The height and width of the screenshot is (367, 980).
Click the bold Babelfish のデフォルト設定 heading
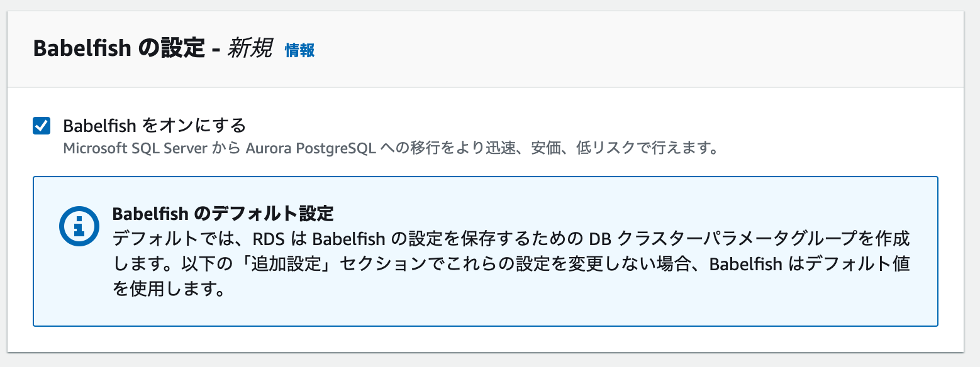(x=223, y=214)
